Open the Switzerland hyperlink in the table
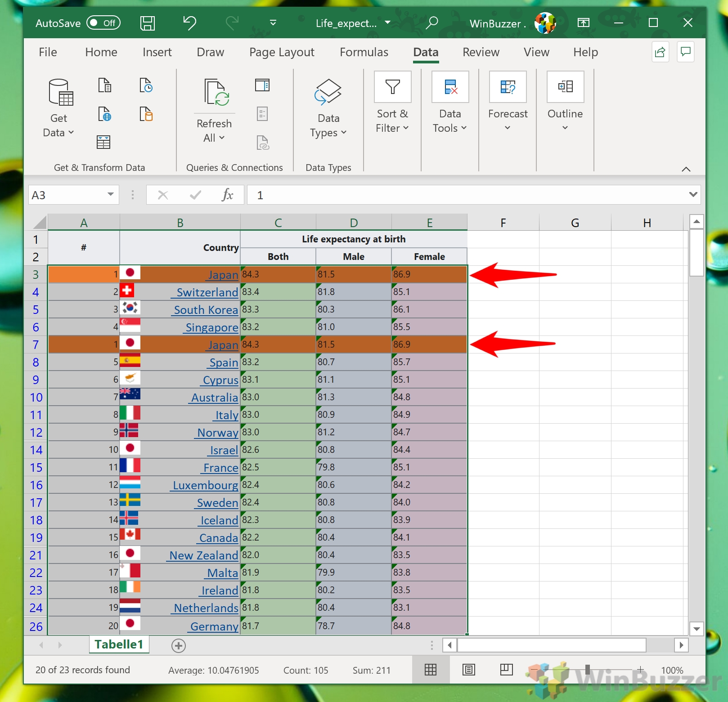The height and width of the screenshot is (702, 728). click(207, 292)
